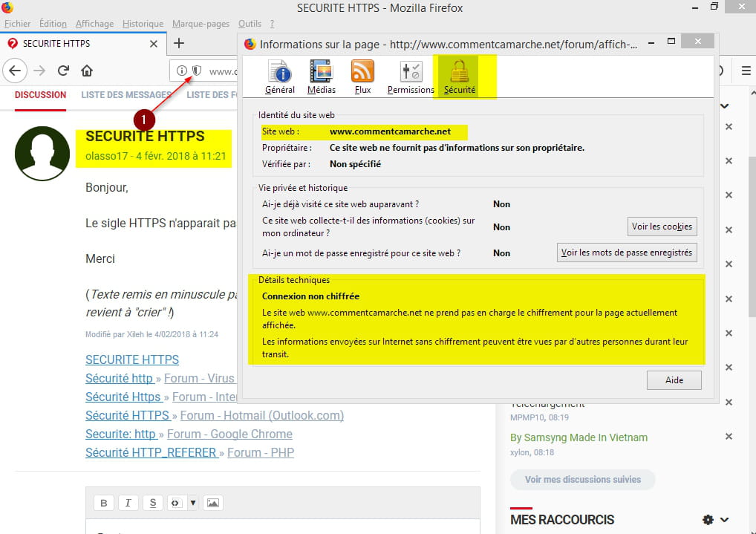
Task: Click Voir mes discussions suivies
Action: [582, 480]
